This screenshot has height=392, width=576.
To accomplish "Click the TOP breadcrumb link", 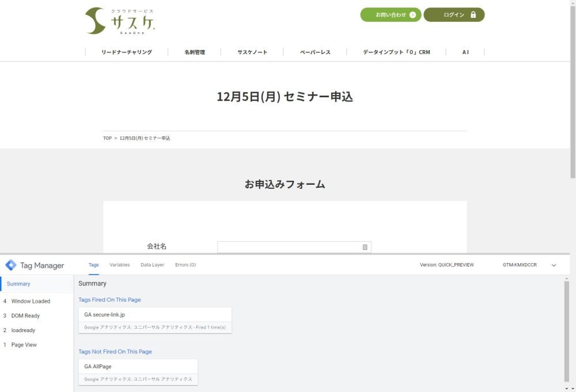I will click(x=107, y=138).
